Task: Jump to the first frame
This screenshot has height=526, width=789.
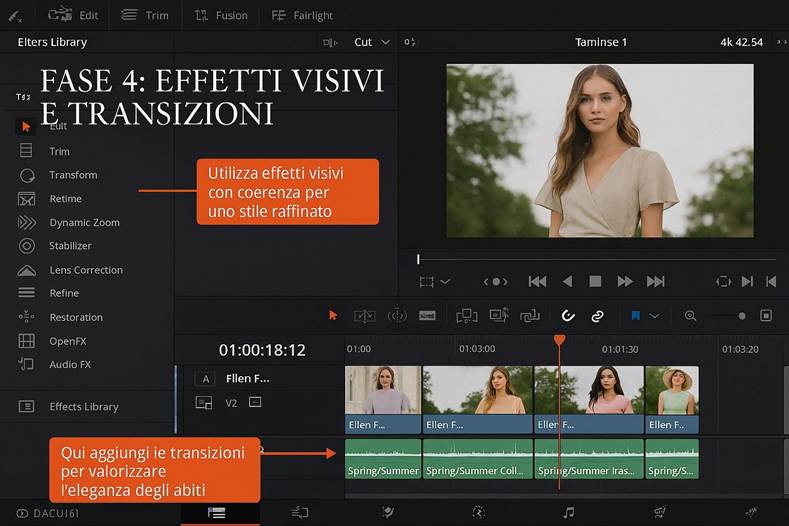Action: [x=537, y=281]
